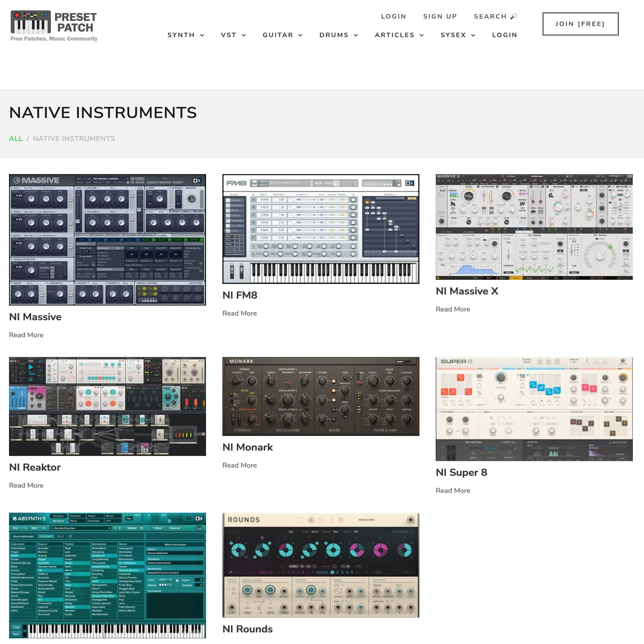Expand the GUITAR menu chevron

pos(300,35)
